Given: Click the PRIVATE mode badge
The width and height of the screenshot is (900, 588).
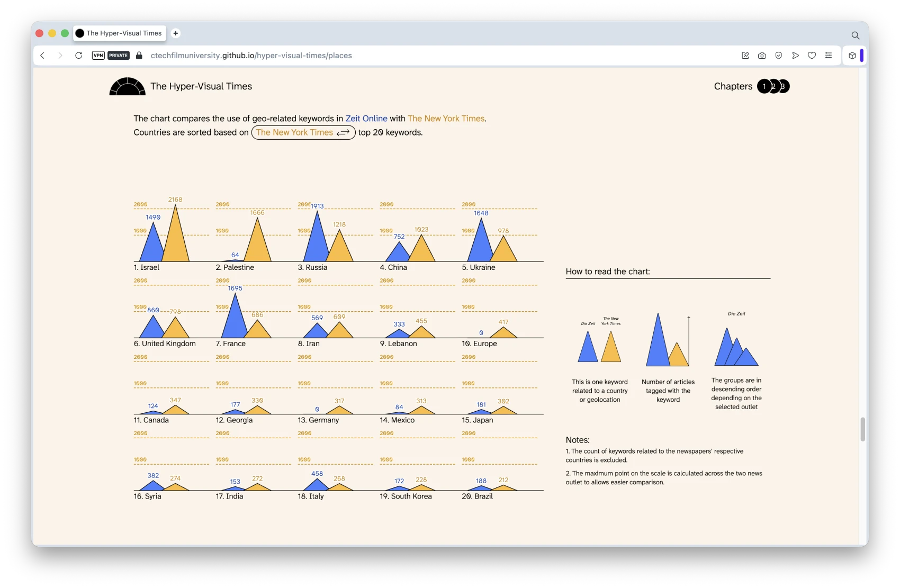Looking at the screenshot, I should tap(119, 56).
